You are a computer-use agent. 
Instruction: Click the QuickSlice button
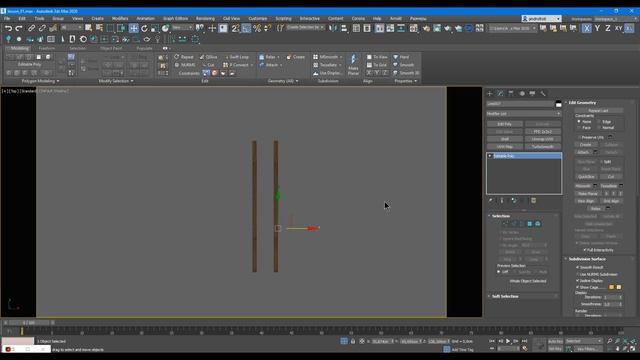click(586, 177)
